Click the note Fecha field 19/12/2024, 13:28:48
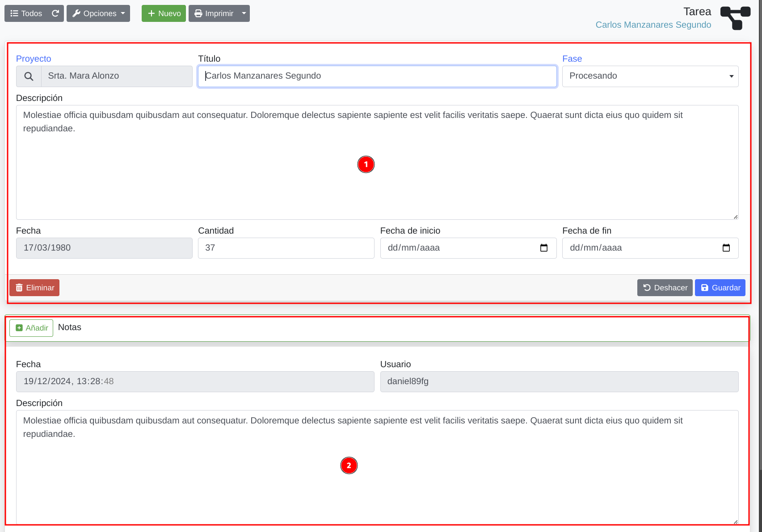 click(x=195, y=381)
